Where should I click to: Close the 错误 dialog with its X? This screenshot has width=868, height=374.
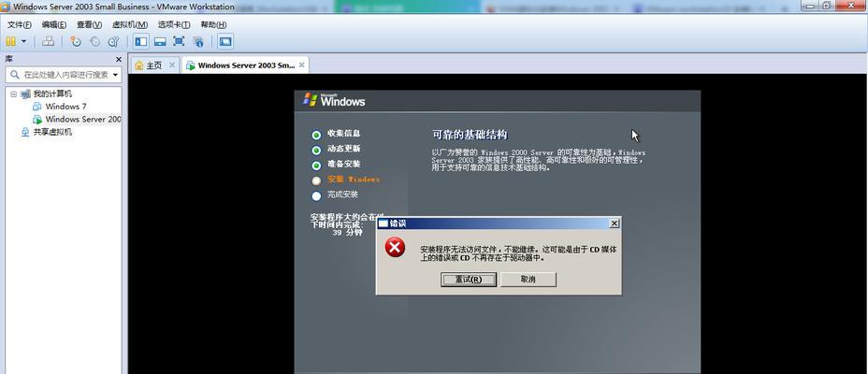pyautogui.click(x=614, y=223)
